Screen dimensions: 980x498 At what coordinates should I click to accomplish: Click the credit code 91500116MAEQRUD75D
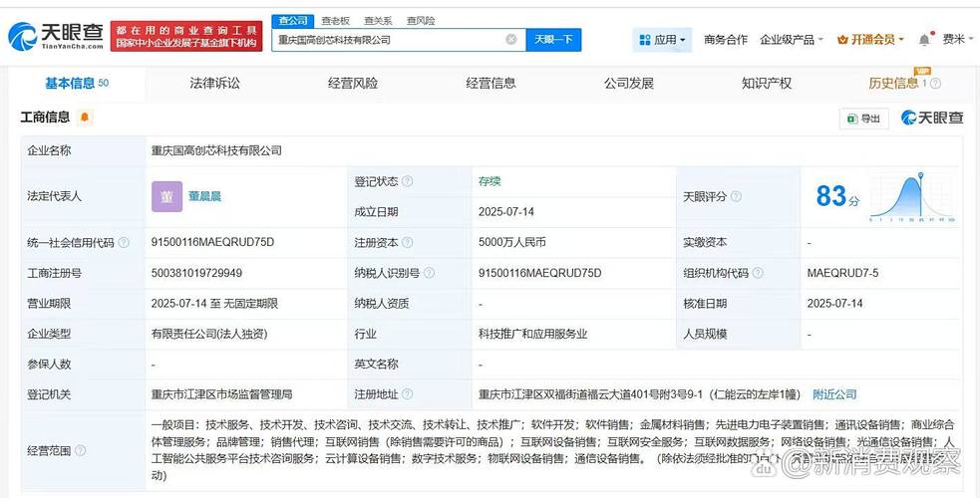[212, 242]
